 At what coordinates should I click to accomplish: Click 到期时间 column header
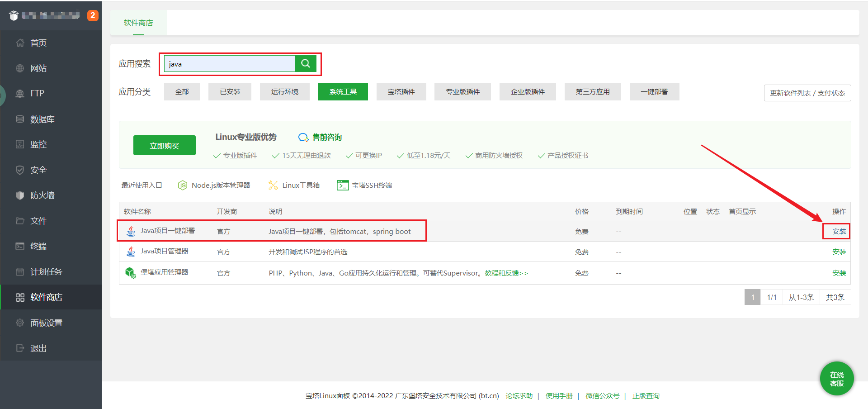pyautogui.click(x=629, y=211)
